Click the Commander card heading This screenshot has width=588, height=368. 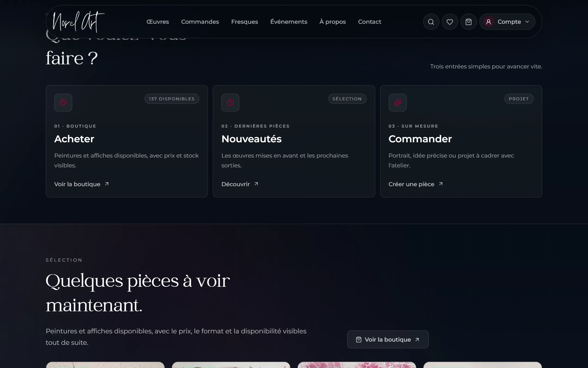(x=420, y=139)
